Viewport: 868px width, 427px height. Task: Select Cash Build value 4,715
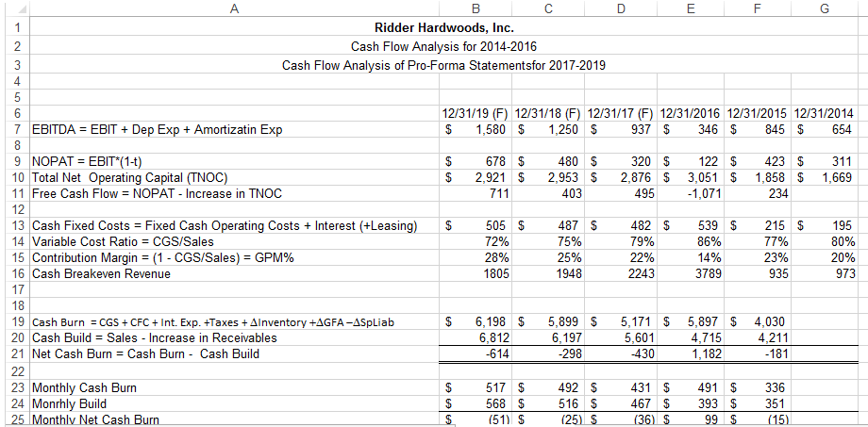690,337
